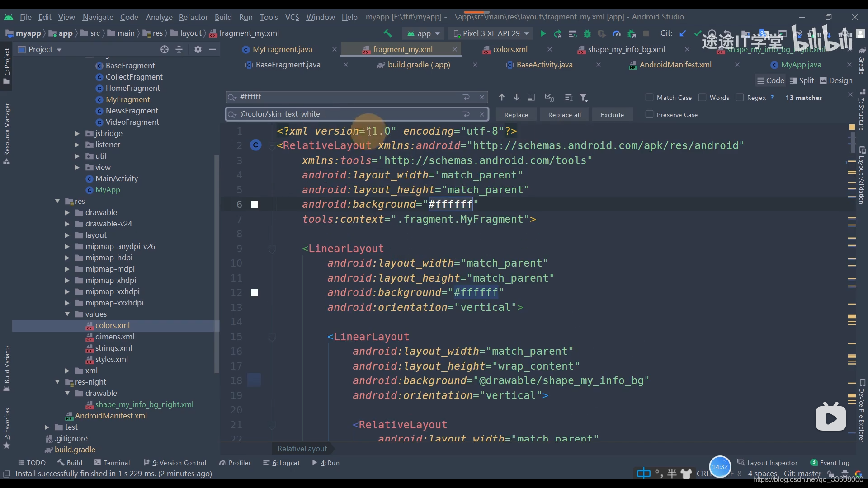Expand the jsbridge folder
Viewport: 868px width, 488px height.
pyautogui.click(x=77, y=134)
